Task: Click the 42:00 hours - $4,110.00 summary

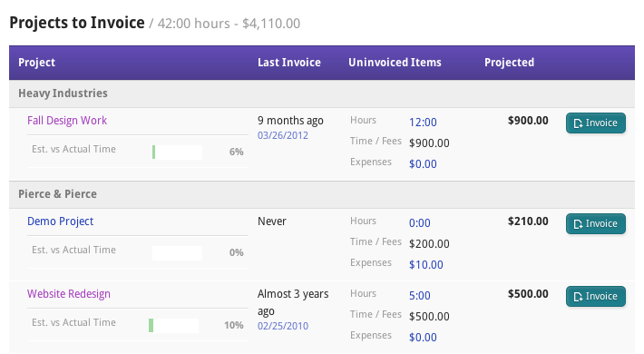Action: coord(229,24)
